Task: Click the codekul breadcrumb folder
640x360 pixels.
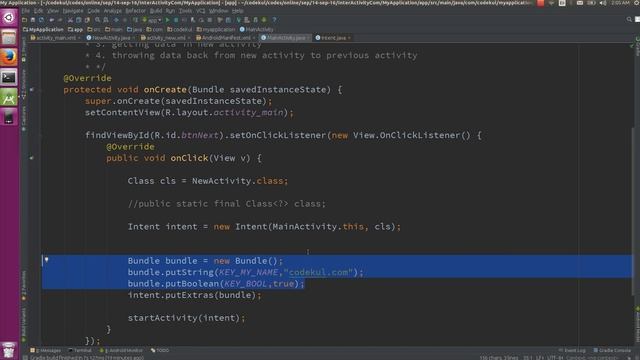Action: pyautogui.click(x=180, y=29)
